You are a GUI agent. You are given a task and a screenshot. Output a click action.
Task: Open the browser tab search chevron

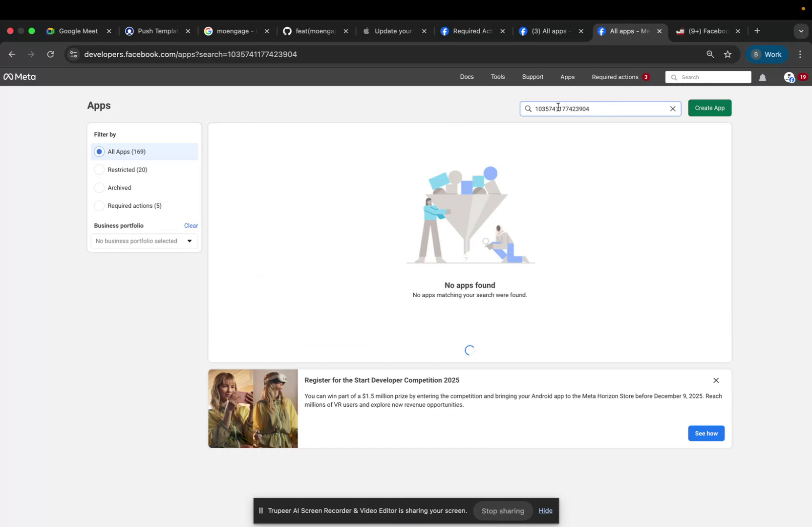[801, 30]
